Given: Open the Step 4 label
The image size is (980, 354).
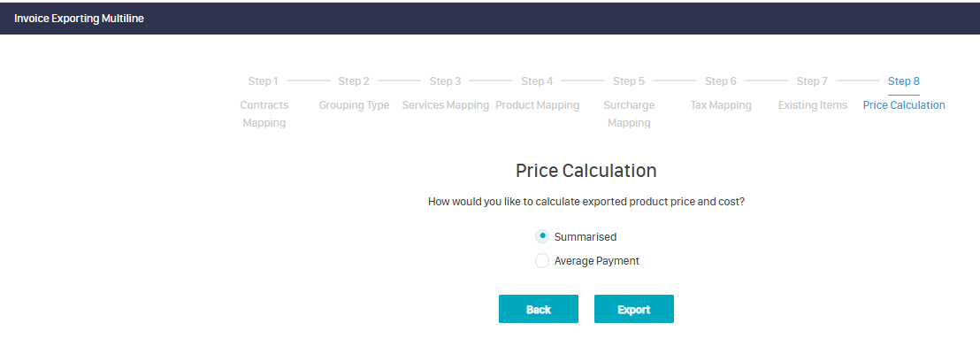Looking at the screenshot, I should click(537, 81).
